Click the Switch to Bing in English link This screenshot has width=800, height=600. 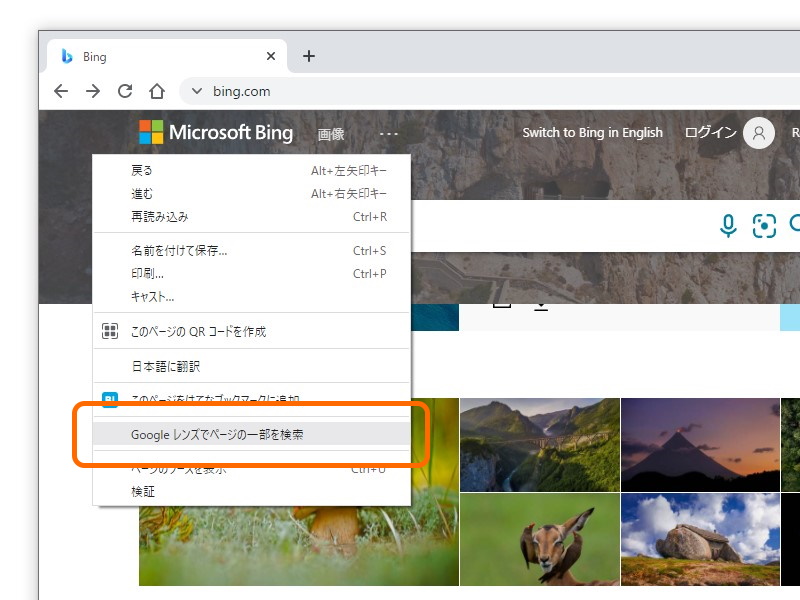tap(594, 132)
